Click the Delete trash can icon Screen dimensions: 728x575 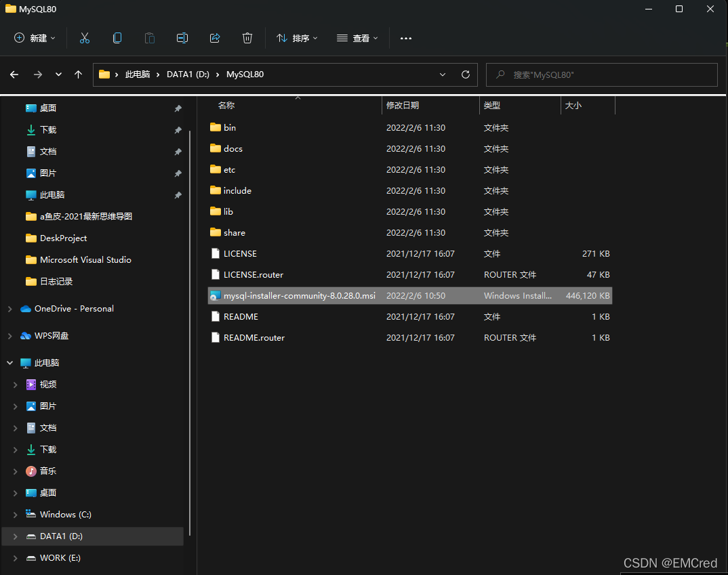(247, 38)
